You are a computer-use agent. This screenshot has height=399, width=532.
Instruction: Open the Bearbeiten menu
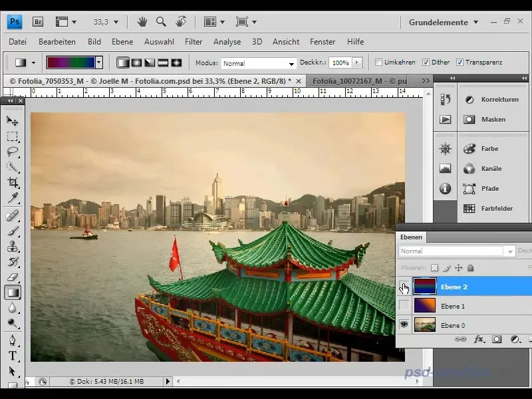point(57,42)
